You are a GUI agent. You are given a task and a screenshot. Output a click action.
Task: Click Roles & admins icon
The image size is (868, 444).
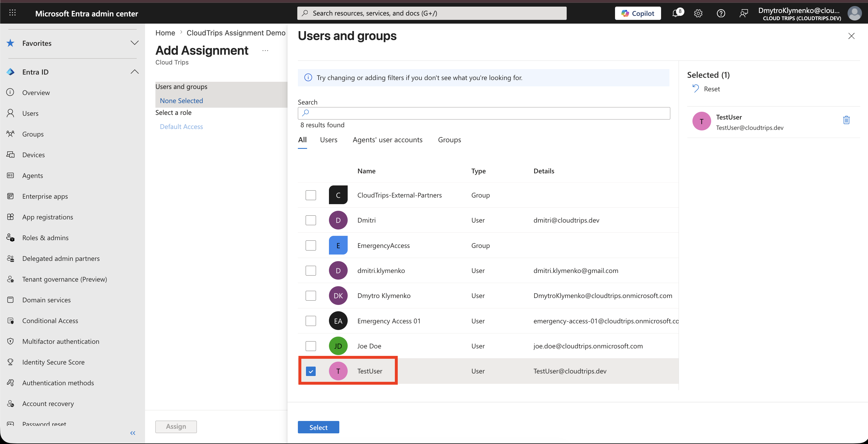(10, 237)
